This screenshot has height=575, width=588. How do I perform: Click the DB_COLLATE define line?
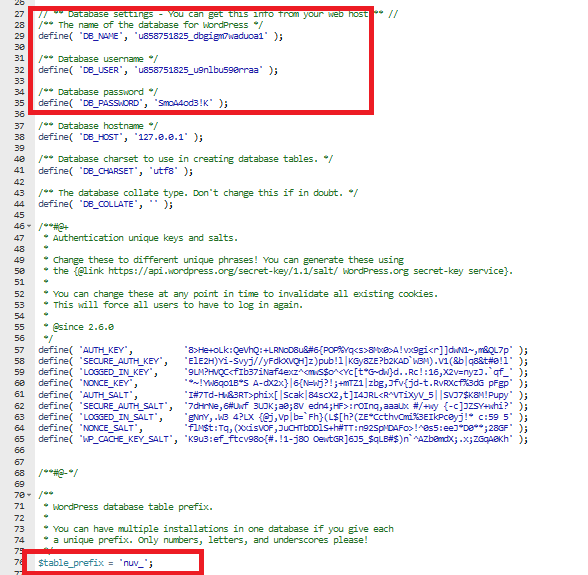(x=106, y=204)
